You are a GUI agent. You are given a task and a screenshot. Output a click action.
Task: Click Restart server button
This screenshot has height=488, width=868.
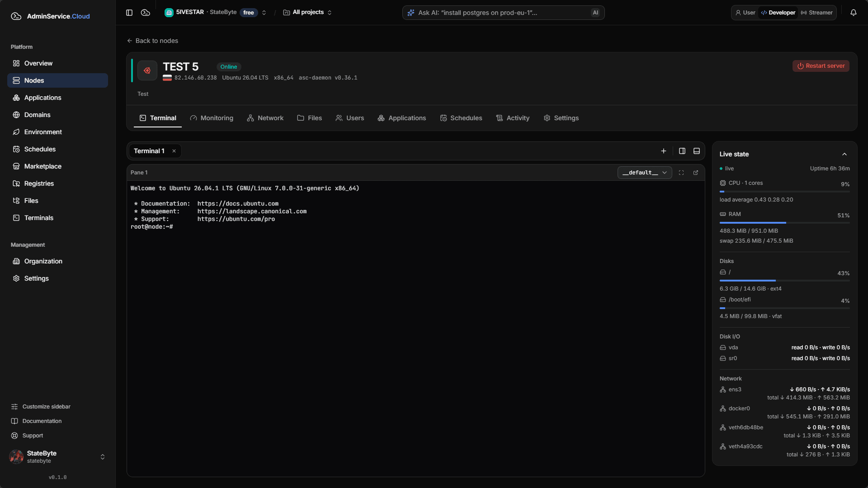pos(821,66)
